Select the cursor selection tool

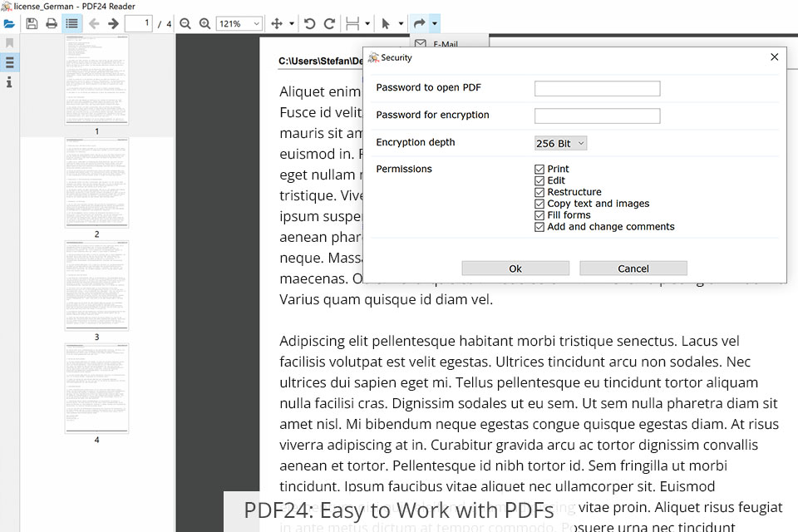pos(385,24)
